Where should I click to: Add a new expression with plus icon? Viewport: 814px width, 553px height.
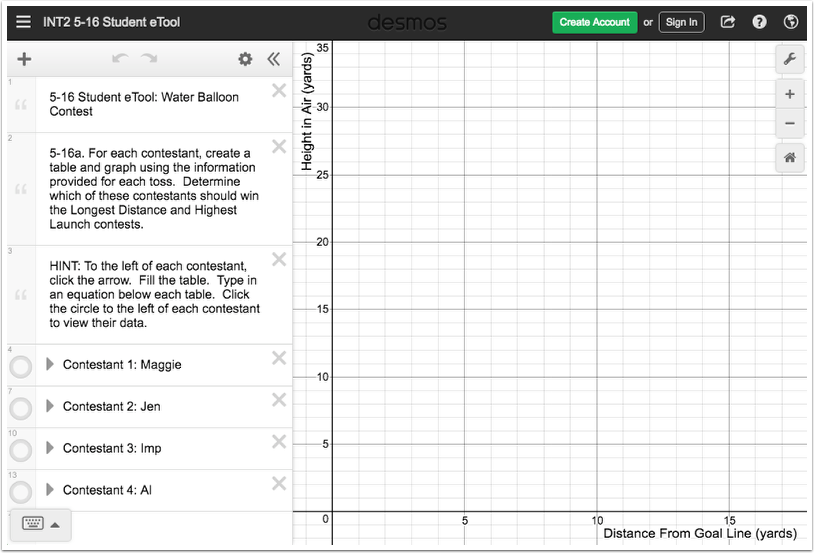(x=24, y=59)
